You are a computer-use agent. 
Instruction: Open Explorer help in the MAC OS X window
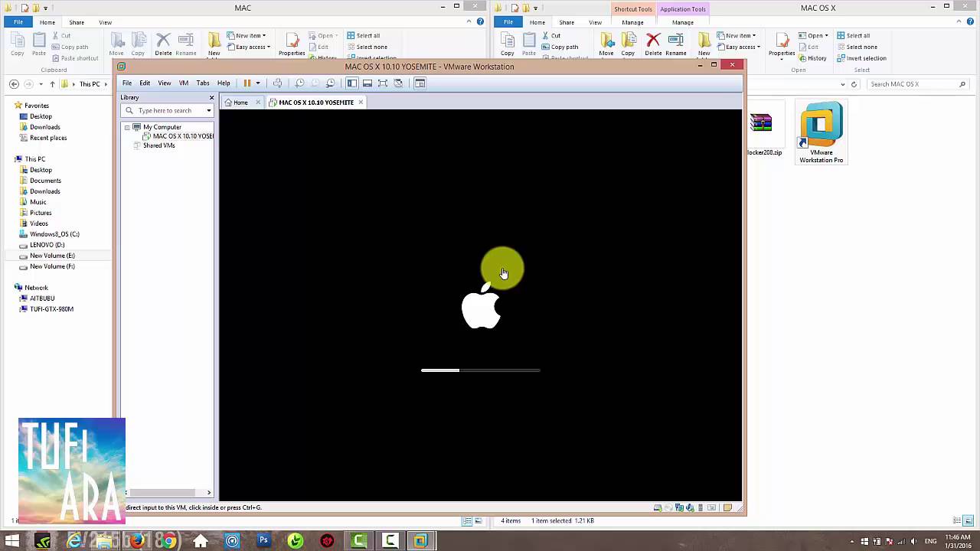click(971, 21)
